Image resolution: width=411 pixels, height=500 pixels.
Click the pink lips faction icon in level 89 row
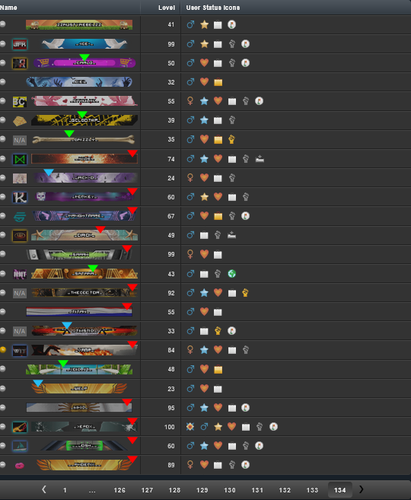(x=20, y=465)
